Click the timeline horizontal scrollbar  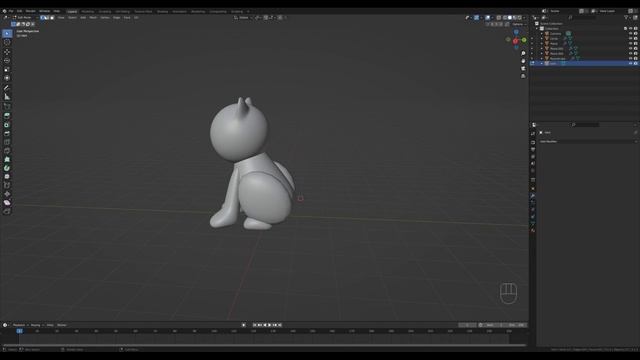(264, 345)
